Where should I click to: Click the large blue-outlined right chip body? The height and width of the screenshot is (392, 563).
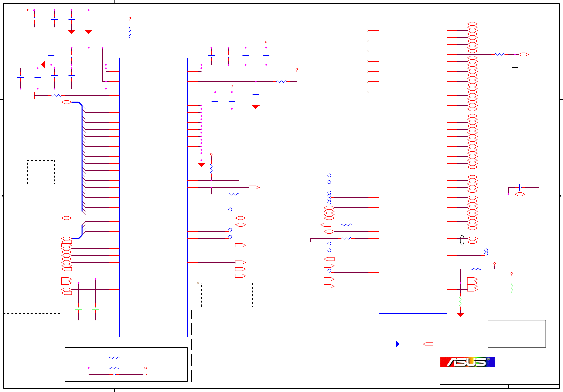413,162
